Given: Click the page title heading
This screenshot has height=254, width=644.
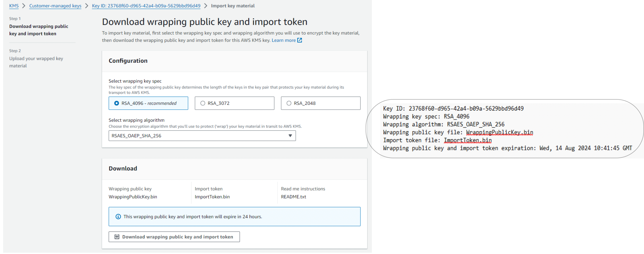Looking at the screenshot, I should pyautogui.click(x=205, y=22).
